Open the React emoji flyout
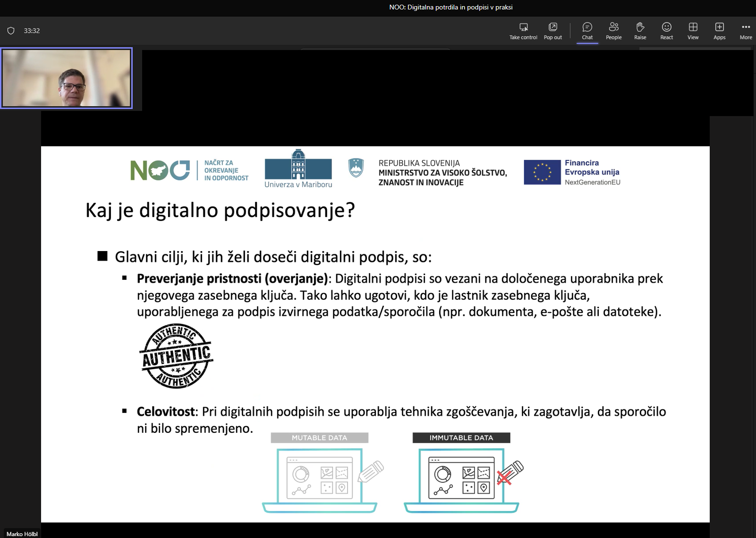 pyautogui.click(x=666, y=30)
